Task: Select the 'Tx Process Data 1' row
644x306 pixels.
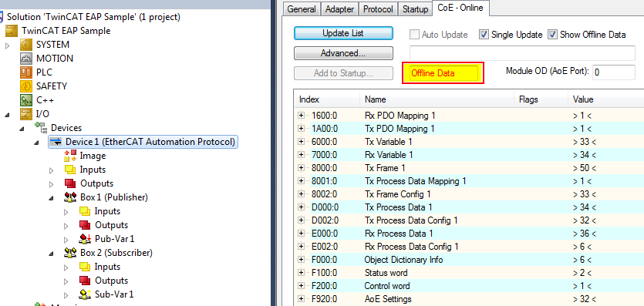Action: 469,207
